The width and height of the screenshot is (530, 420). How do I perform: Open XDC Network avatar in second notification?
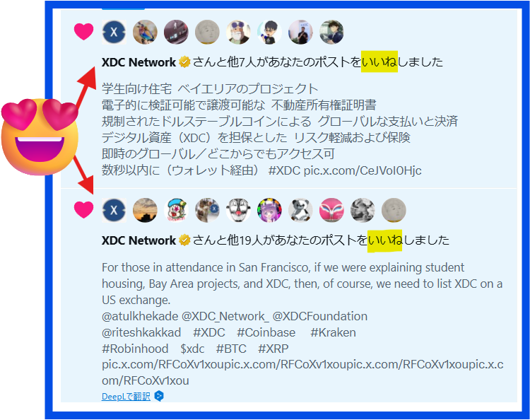[x=114, y=210]
